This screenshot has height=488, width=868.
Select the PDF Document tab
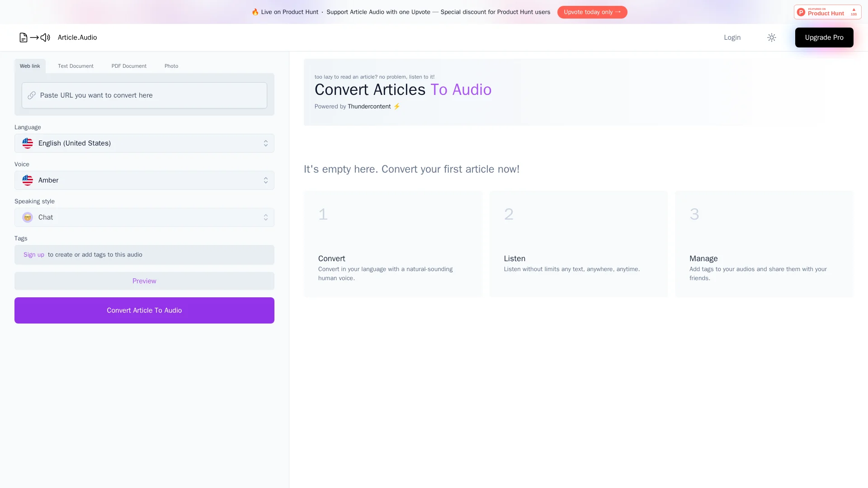click(x=129, y=66)
